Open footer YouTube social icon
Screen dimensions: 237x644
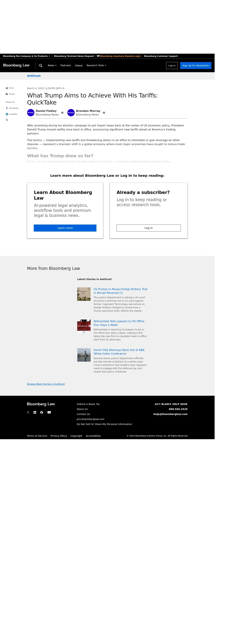click(49, 412)
